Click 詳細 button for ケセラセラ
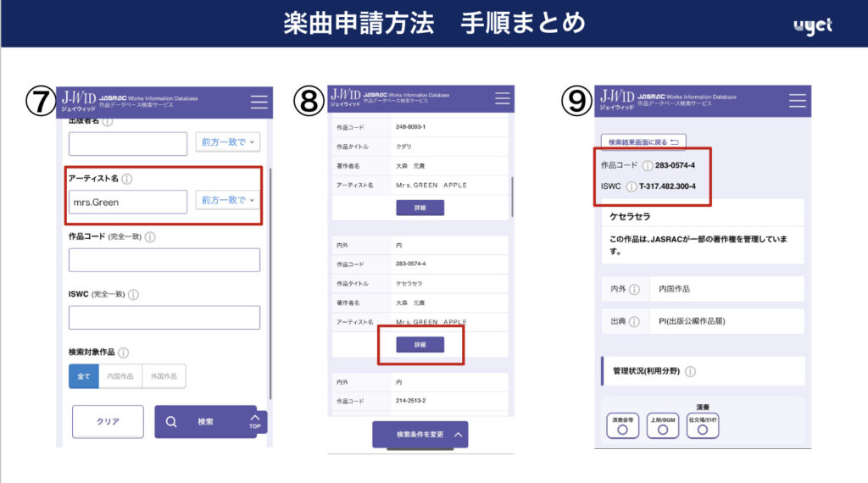Image resolution: width=868 pixels, height=483 pixels. coord(420,344)
